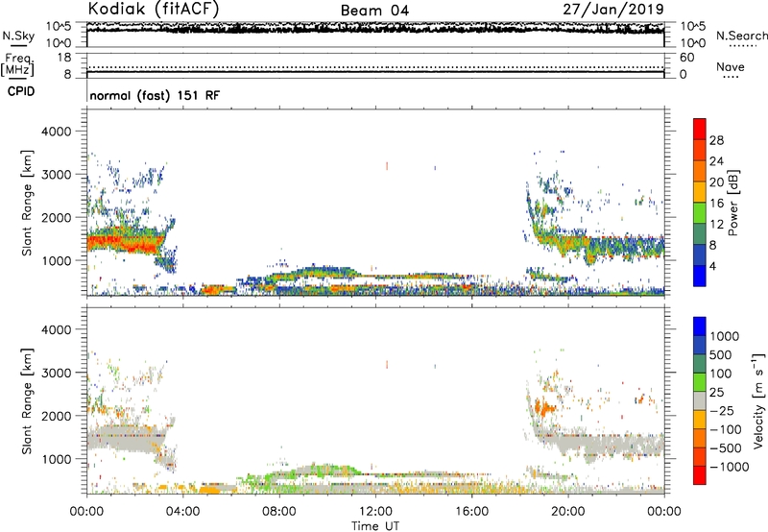
Task: Click the '4000' tick of the power panel
Action: click(x=57, y=132)
